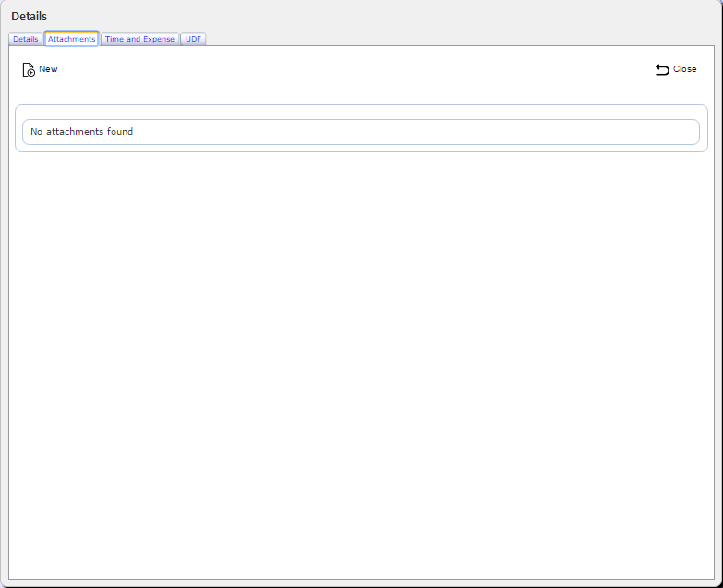The image size is (723, 588).
Task: Go to the UDF tab
Action: coord(193,39)
